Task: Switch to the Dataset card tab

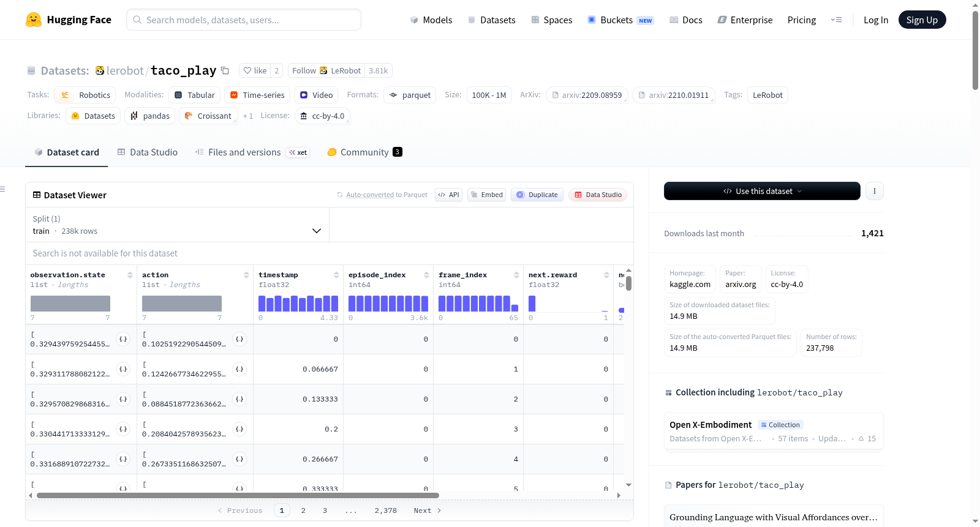Action: pyautogui.click(x=67, y=152)
